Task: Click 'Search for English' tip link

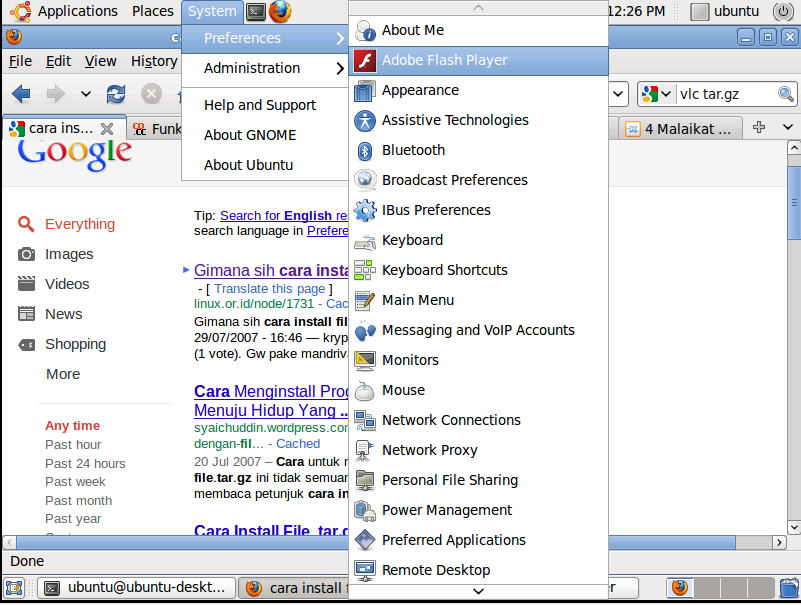Action: (284, 216)
